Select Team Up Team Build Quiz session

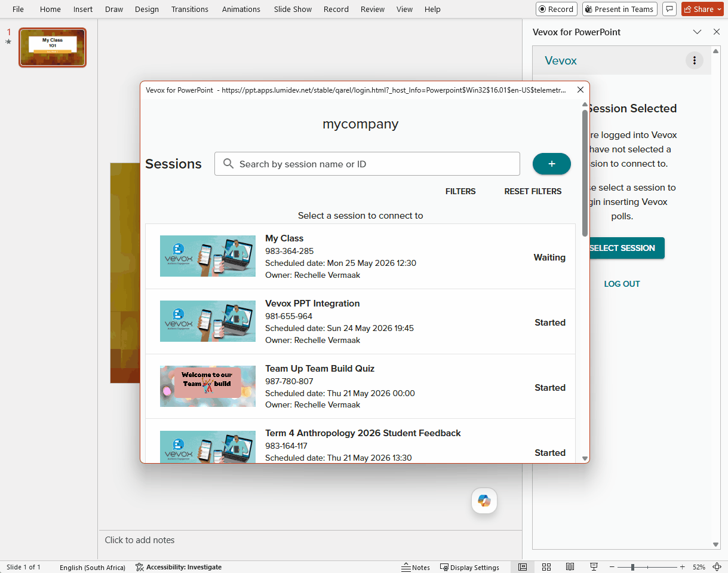point(320,369)
